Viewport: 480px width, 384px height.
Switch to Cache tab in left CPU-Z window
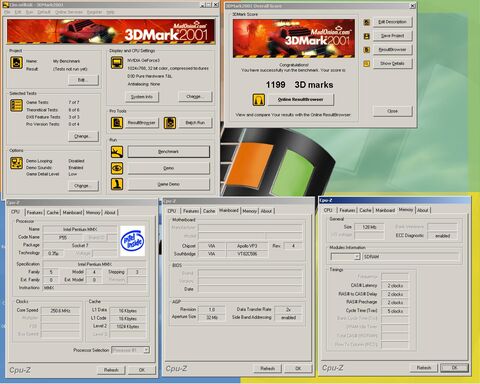tap(52, 212)
